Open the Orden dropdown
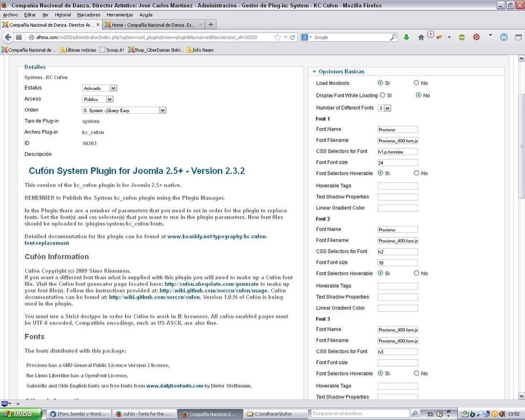Viewport: 525px width, 420px height. [124, 110]
